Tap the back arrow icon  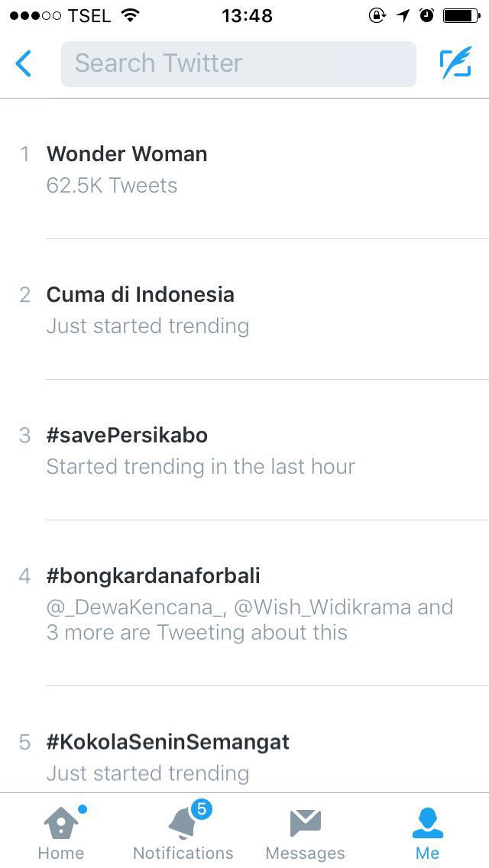click(x=24, y=63)
